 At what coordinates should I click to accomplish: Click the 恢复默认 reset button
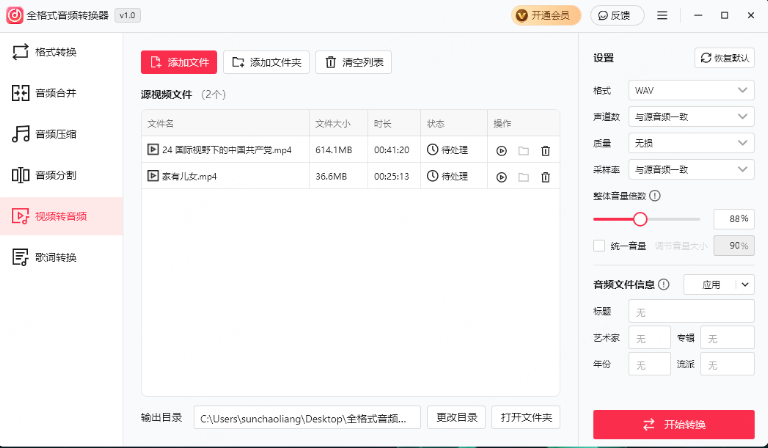pyautogui.click(x=724, y=58)
